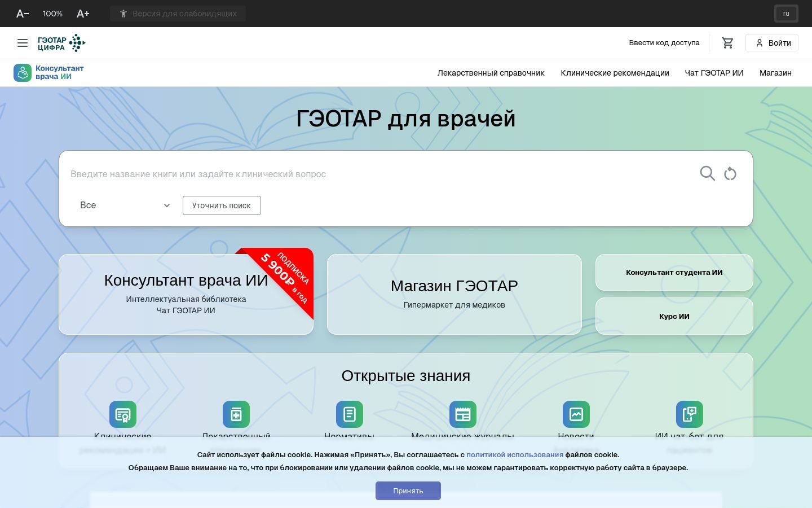Click into the clinical question search field
812x508 pixels.
tap(378, 174)
